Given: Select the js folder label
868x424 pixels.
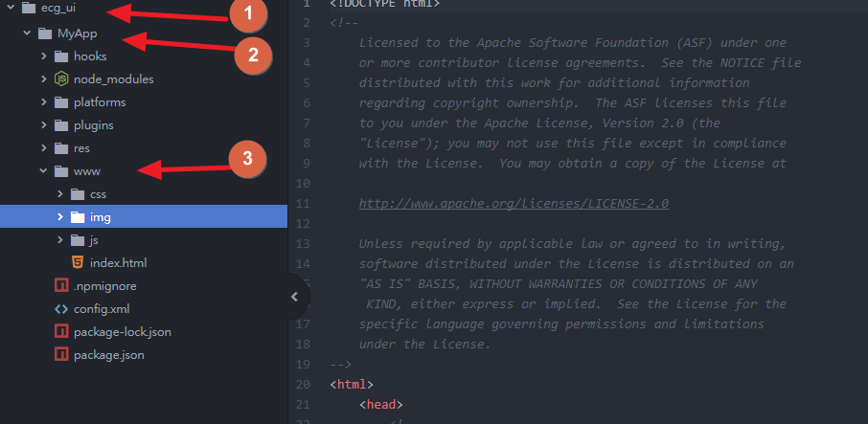Looking at the screenshot, I should coord(94,240).
